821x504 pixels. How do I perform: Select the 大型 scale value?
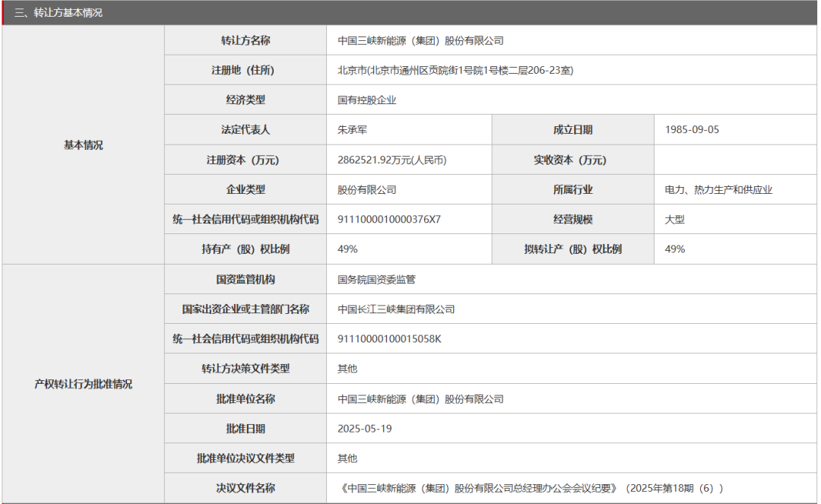coord(674,220)
